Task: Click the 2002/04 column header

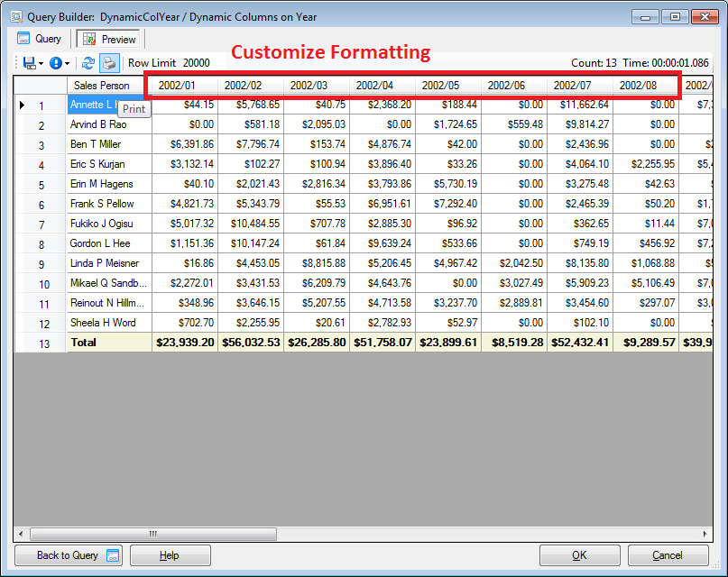Action: click(382, 86)
